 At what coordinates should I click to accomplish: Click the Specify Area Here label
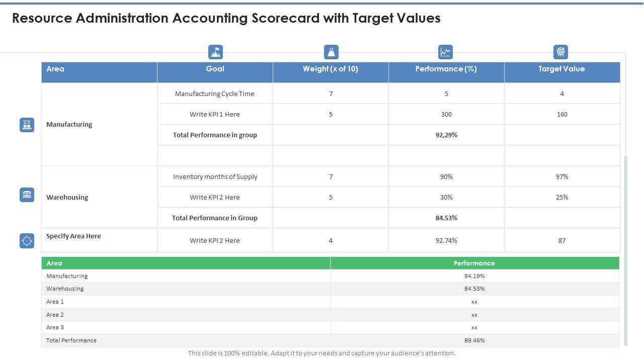pyautogui.click(x=73, y=236)
